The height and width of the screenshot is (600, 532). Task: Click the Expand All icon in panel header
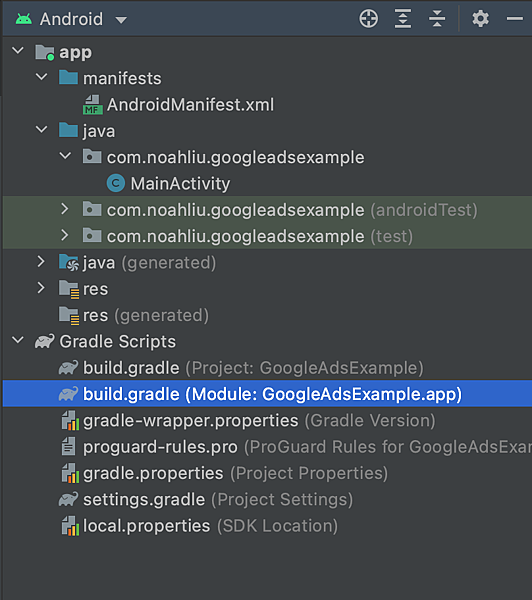point(403,19)
